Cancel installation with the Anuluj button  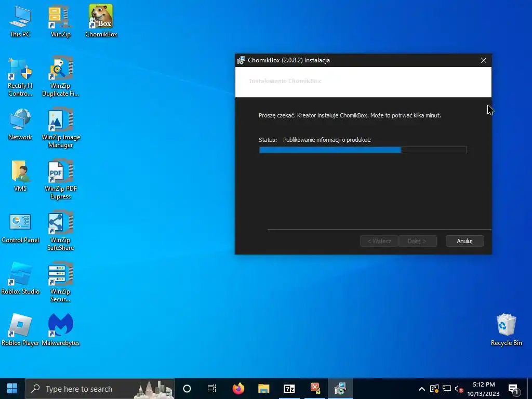[464, 241]
